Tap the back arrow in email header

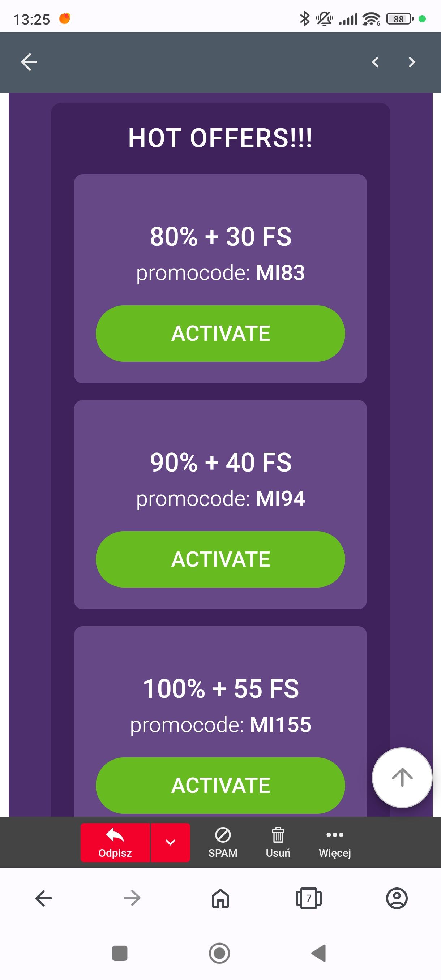pyautogui.click(x=29, y=62)
